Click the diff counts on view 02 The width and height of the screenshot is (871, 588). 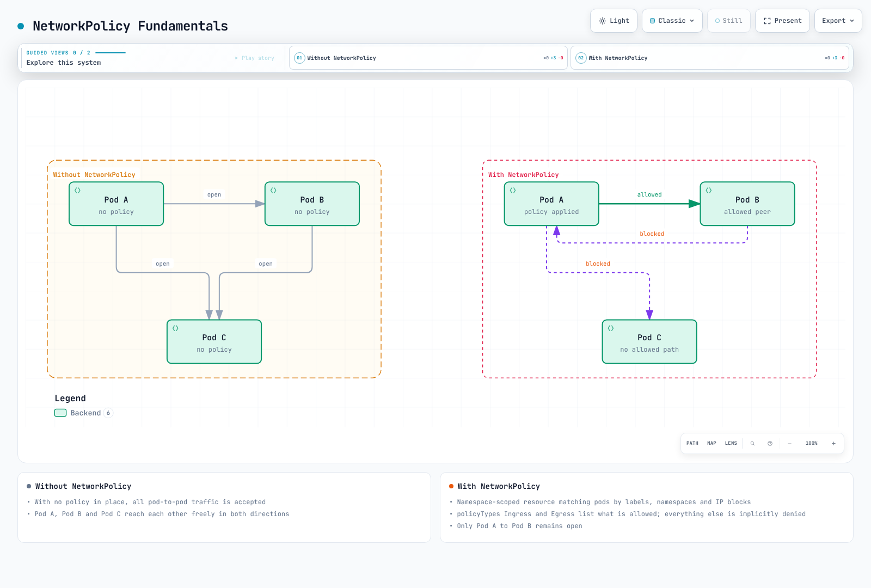click(835, 58)
